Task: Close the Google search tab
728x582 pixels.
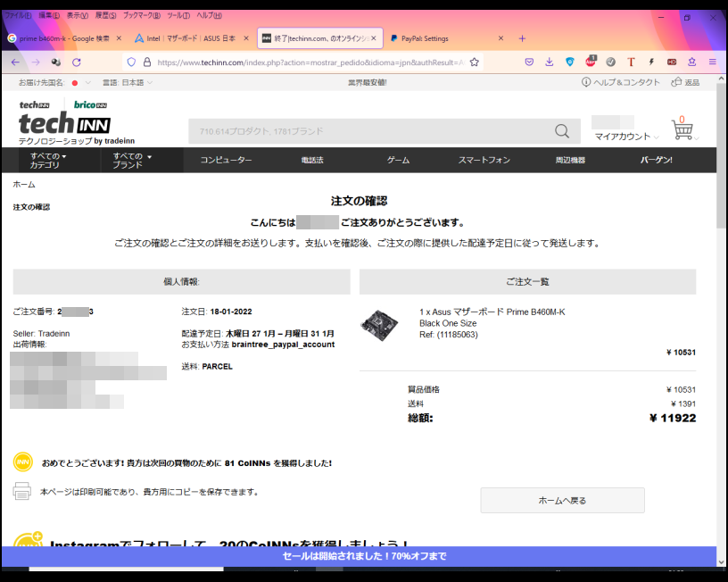Action: click(x=119, y=38)
